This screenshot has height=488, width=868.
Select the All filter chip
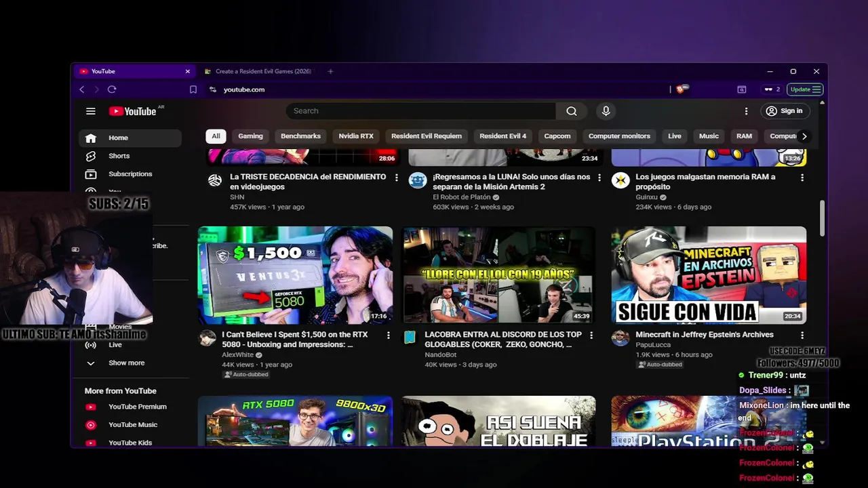pos(216,136)
